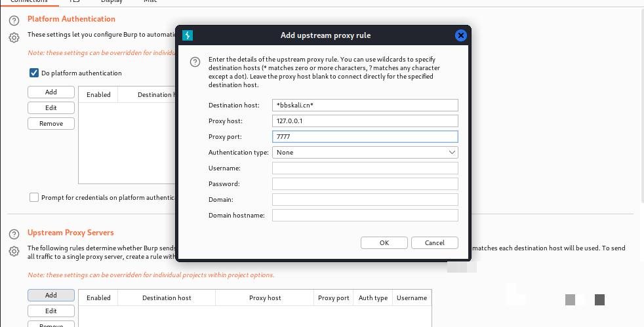Open help for Upstream Proxy Servers
Image resolution: width=644 pixels, height=327 pixels.
pyautogui.click(x=14, y=235)
